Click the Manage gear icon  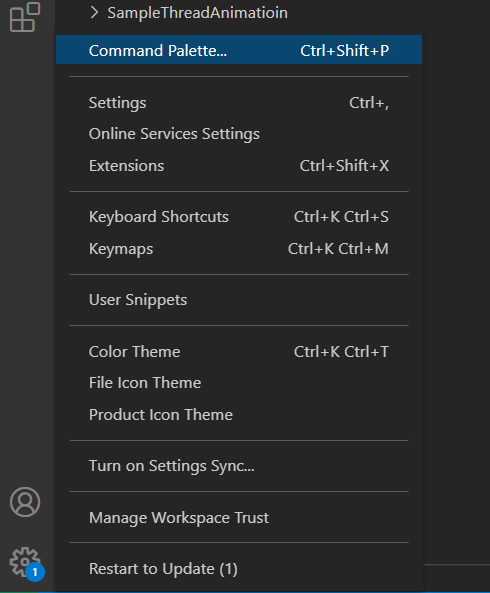25,562
